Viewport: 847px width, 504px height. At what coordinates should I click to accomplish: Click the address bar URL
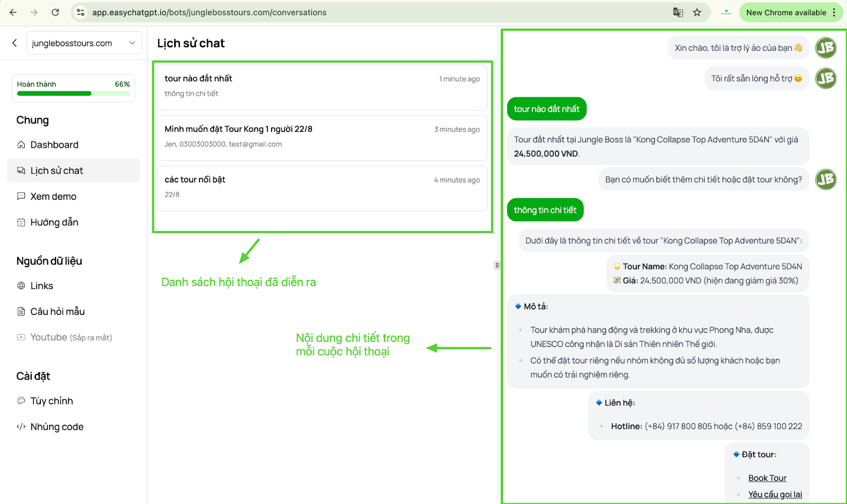(209, 12)
